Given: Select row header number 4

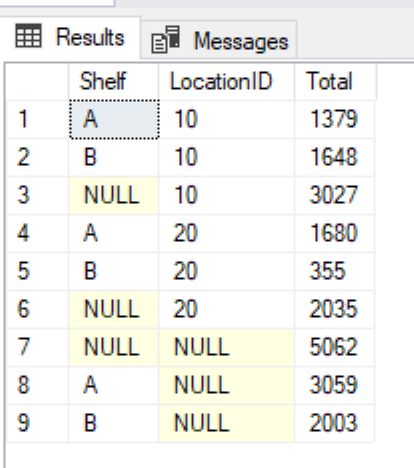Looking at the screenshot, I should coord(37,233).
